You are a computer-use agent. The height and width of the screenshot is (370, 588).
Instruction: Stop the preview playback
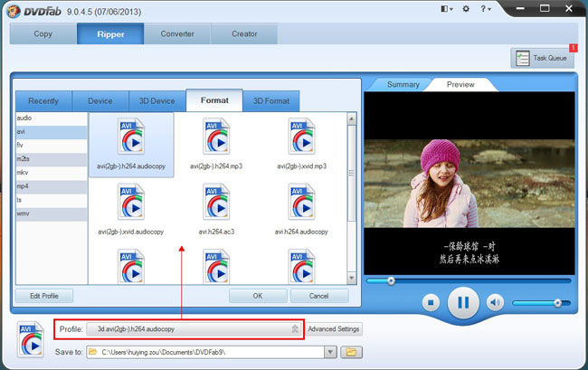click(x=431, y=302)
